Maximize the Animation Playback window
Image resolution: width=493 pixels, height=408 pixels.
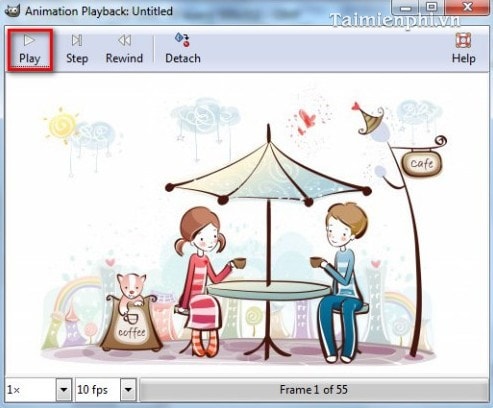(x=432, y=7)
